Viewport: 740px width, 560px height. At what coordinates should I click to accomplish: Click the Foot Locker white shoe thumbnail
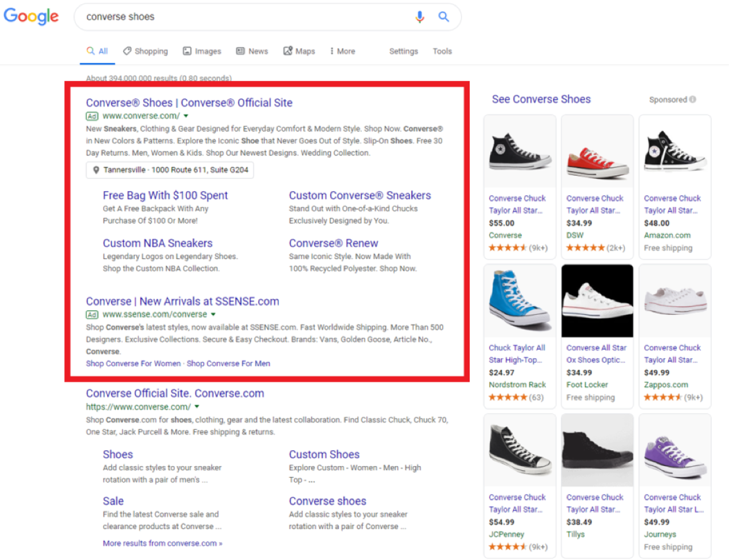[597, 301]
